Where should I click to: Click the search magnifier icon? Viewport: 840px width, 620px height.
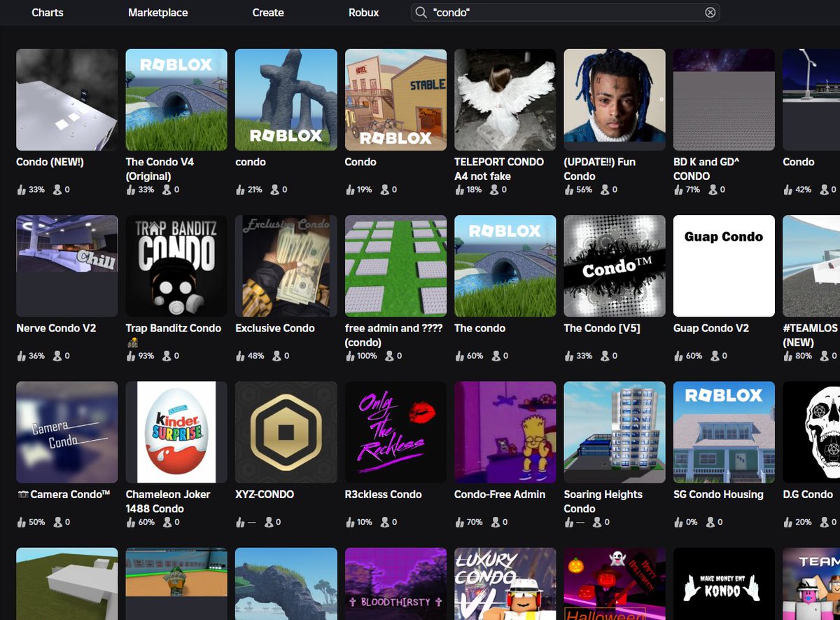pos(421,13)
